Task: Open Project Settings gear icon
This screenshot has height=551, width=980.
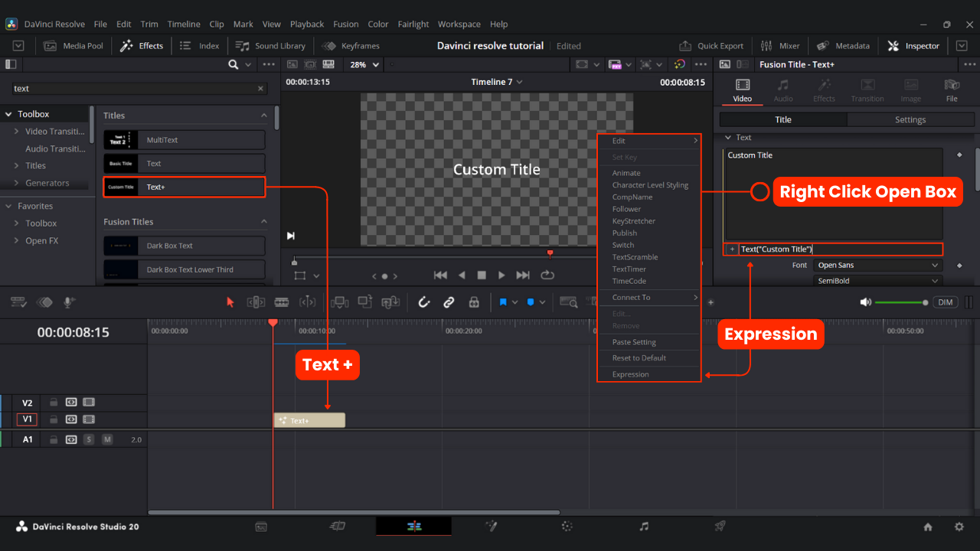Action: (959, 527)
